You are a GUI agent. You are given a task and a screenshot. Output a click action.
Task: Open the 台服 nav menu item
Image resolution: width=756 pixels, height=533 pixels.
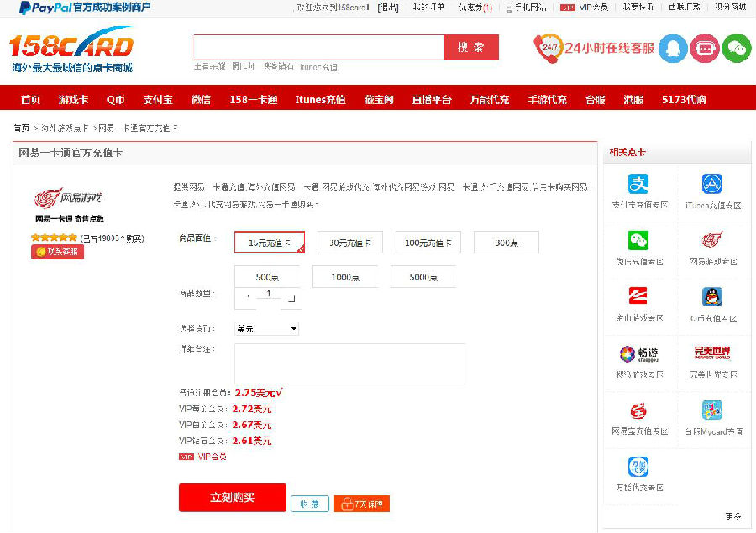tap(596, 100)
